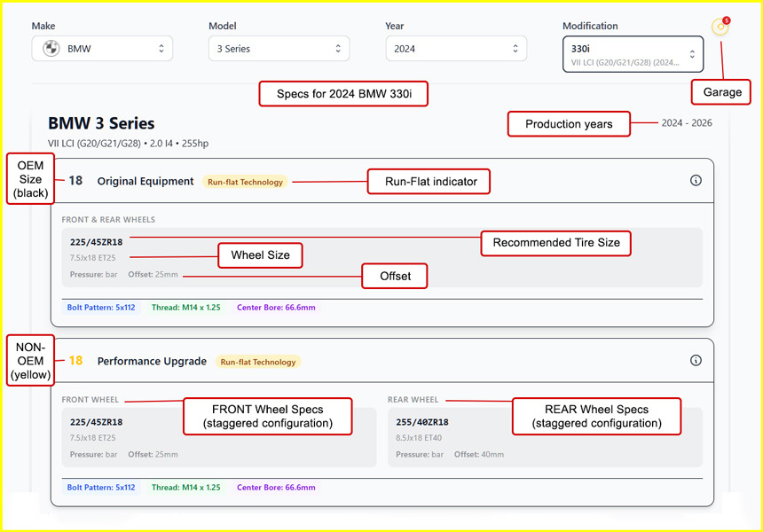
Task: Click Run-flat Technology badge on Performance Upgrade
Action: 257,362
